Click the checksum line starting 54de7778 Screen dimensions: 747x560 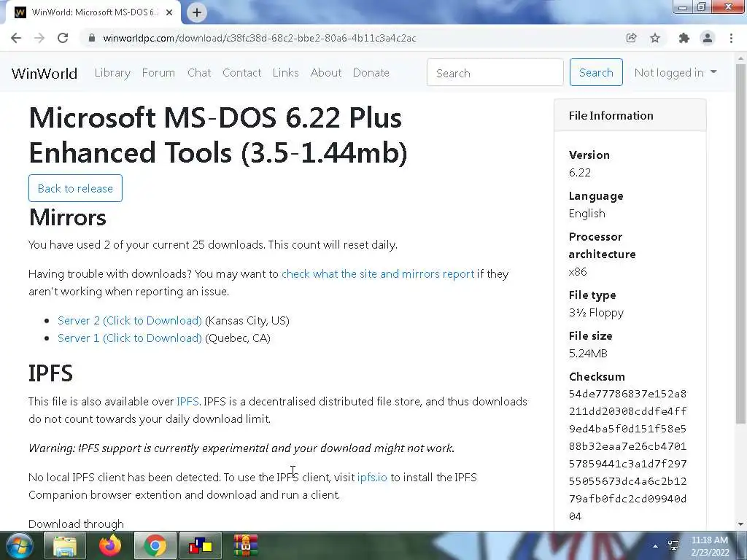click(627, 394)
